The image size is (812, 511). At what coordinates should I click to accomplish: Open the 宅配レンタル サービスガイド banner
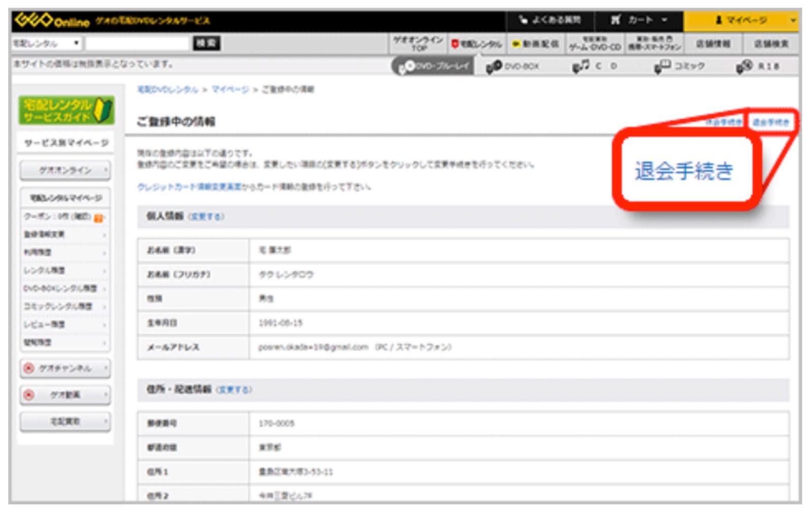coord(66,110)
